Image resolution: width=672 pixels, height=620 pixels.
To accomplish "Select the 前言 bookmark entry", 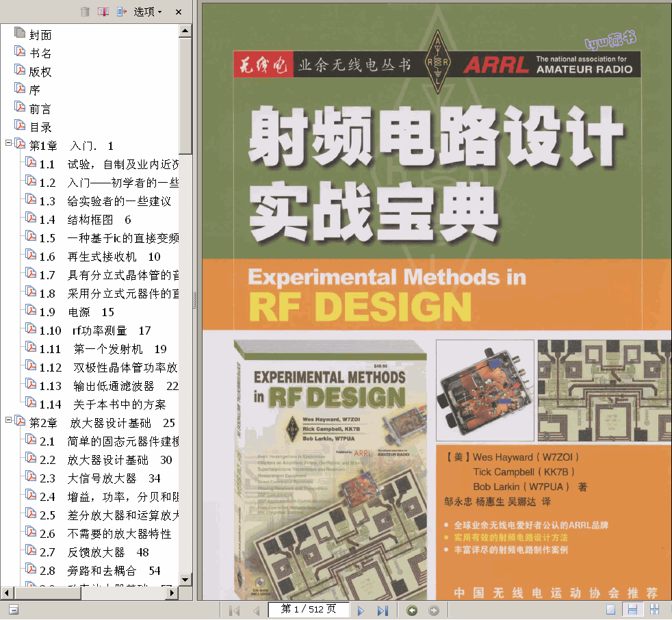I will pos(40,109).
